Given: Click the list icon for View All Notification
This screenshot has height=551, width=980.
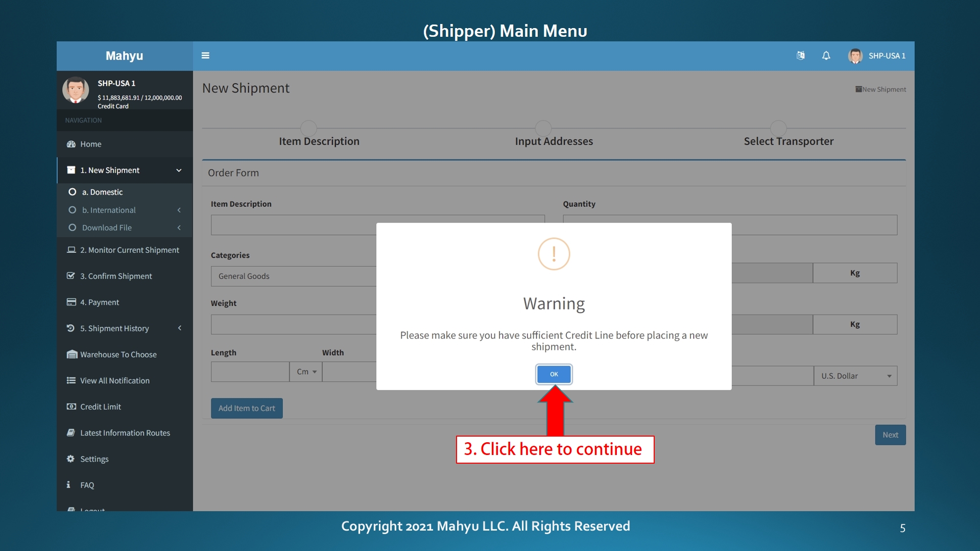Looking at the screenshot, I should click(x=71, y=380).
